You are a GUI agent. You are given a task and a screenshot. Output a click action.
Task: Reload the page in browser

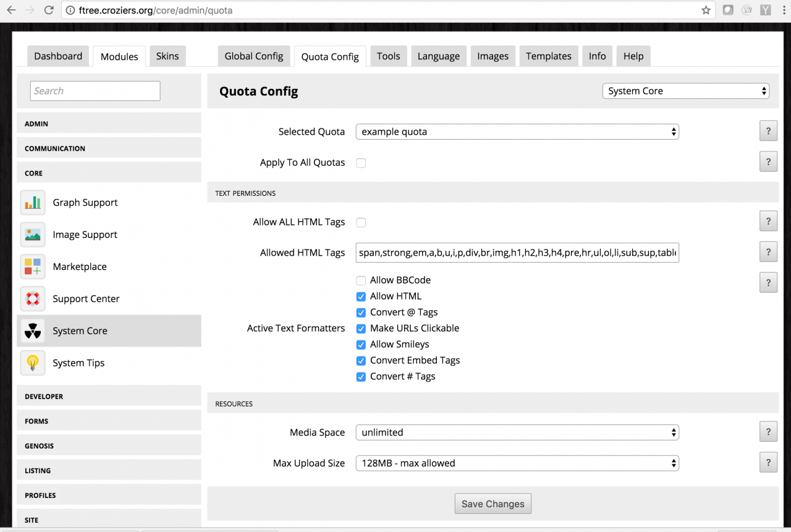pyautogui.click(x=49, y=10)
